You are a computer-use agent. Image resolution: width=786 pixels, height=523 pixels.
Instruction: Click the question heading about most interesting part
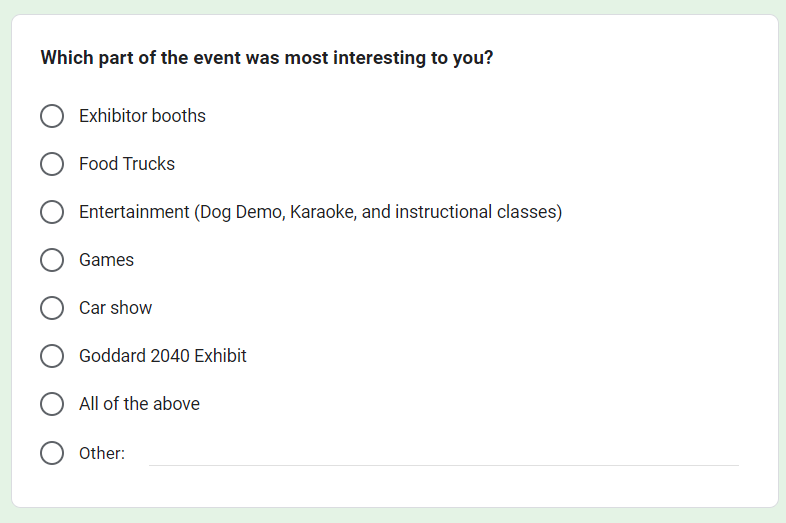point(266,58)
